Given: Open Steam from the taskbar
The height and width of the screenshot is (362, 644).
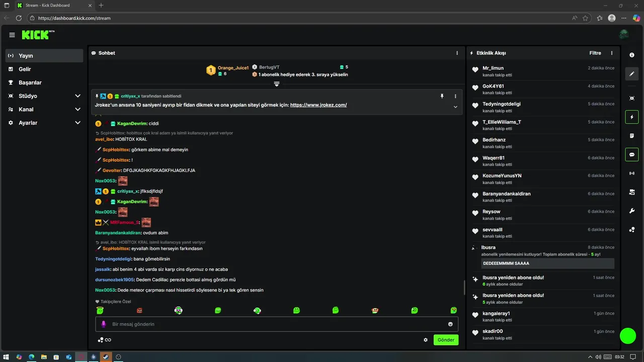Looking at the screenshot, I should click(x=106, y=357).
